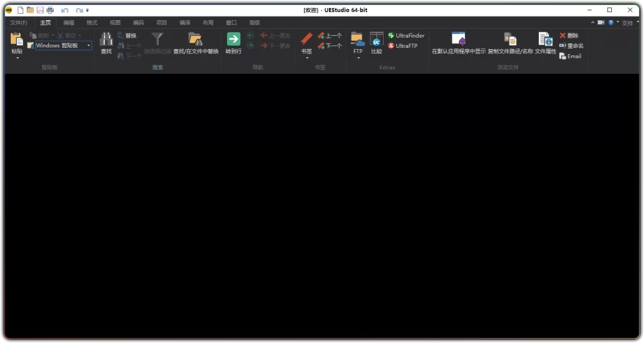Switch to the 视图 ribbon tab
This screenshot has width=644, height=343.
[115, 23]
